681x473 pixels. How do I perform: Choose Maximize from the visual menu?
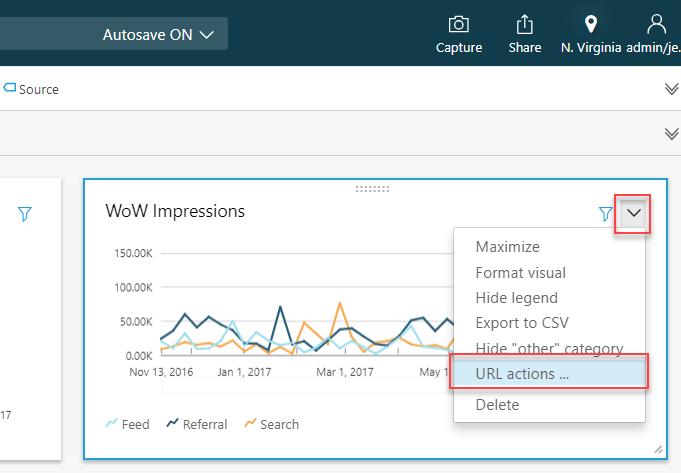click(507, 247)
